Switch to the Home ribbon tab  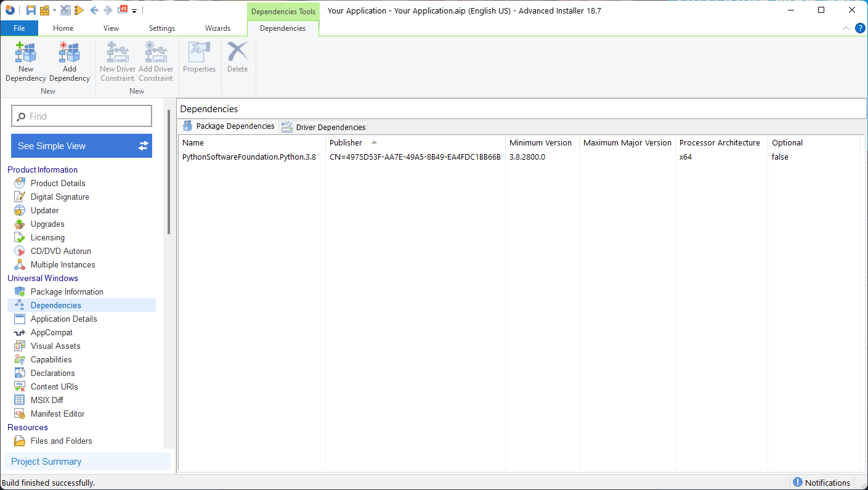click(x=63, y=28)
